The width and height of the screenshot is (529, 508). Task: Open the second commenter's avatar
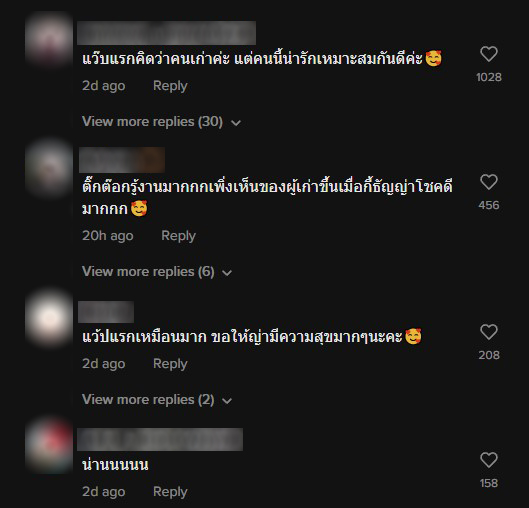49,168
